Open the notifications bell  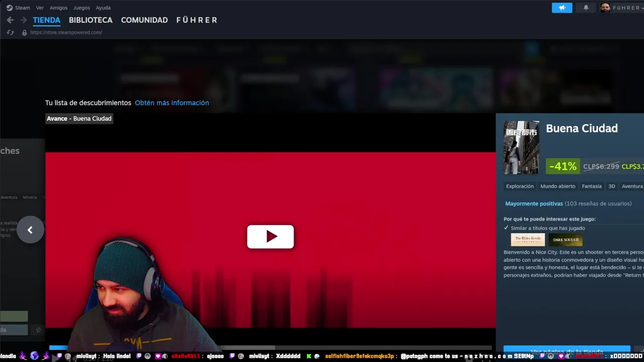pos(586,8)
